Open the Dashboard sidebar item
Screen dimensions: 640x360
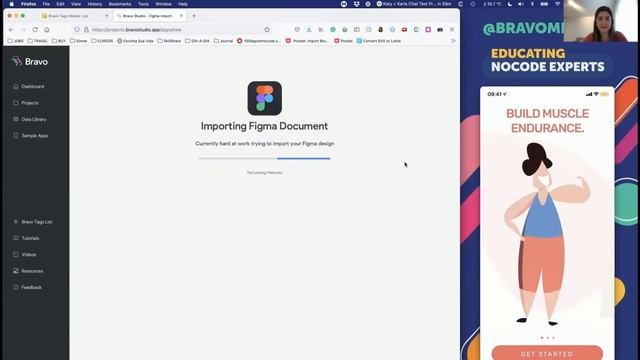tap(29, 87)
